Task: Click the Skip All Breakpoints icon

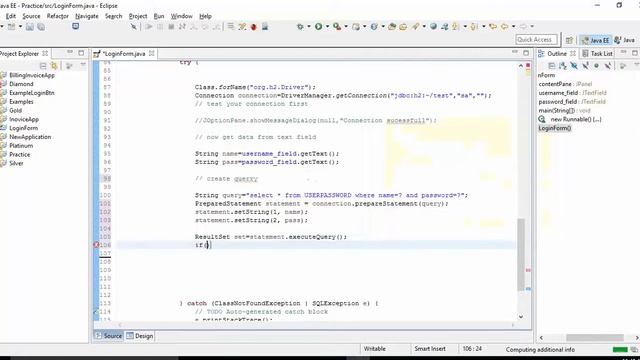Action: click(133, 27)
